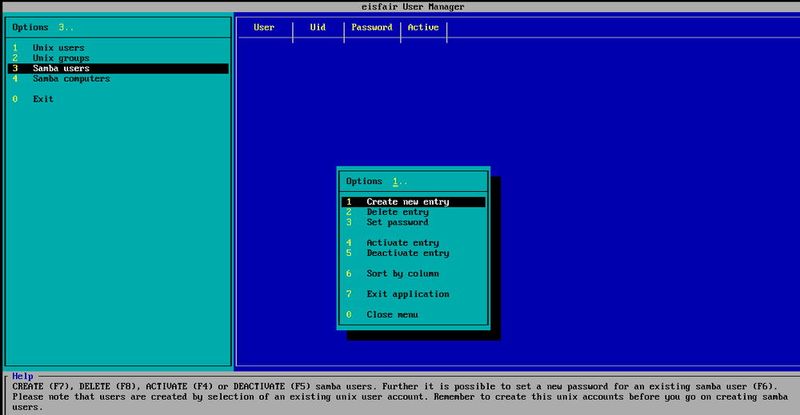
Task: Select Samba users menu entry
Action: (118, 68)
